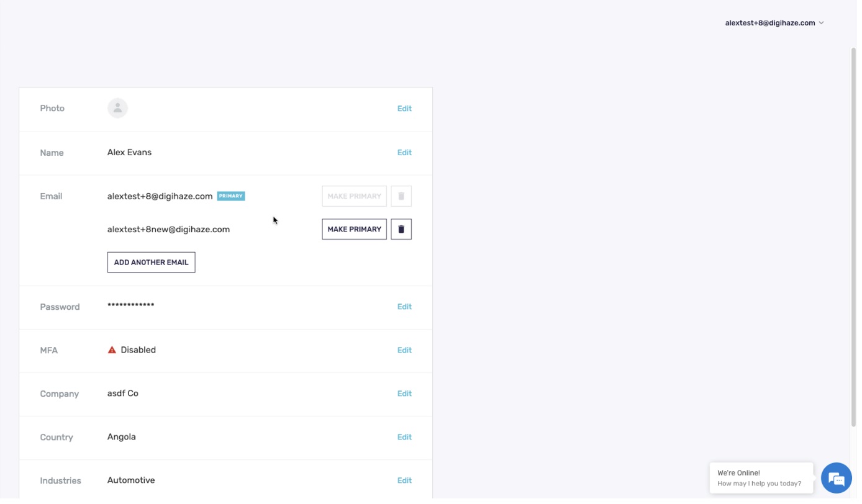The width and height of the screenshot is (862, 504).
Task: Click the page's vertical scrollbar
Action: click(853, 236)
